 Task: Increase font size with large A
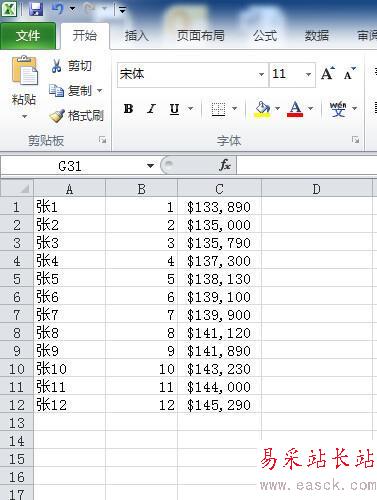click(328, 73)
